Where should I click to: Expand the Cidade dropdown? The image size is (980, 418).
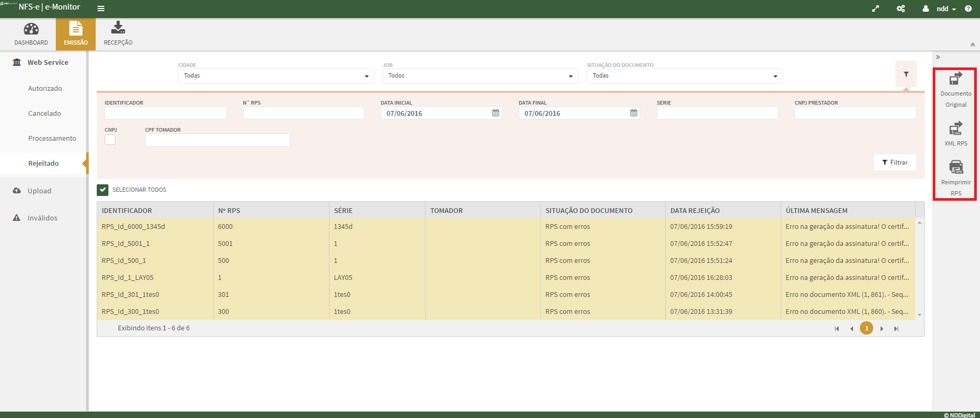coord(276,76)
